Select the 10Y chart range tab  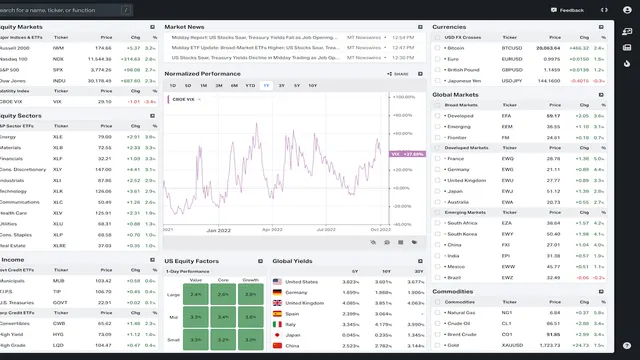point(312,86)
